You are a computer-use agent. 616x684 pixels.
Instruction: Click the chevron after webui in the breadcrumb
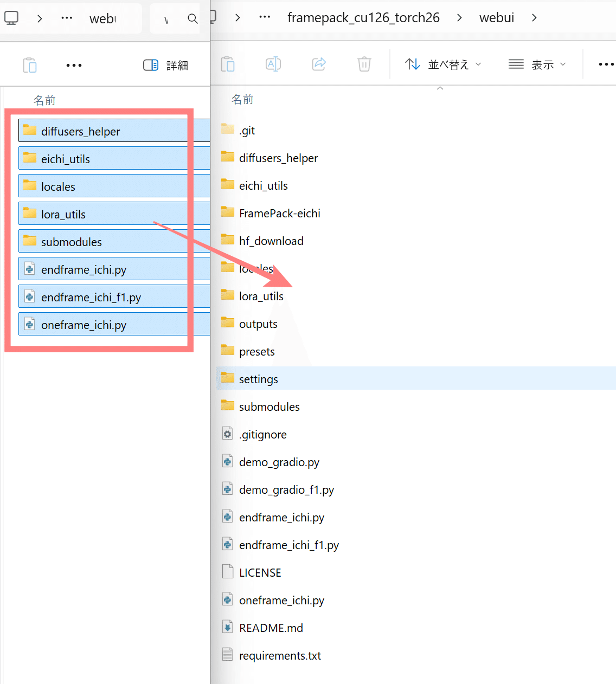534,17
